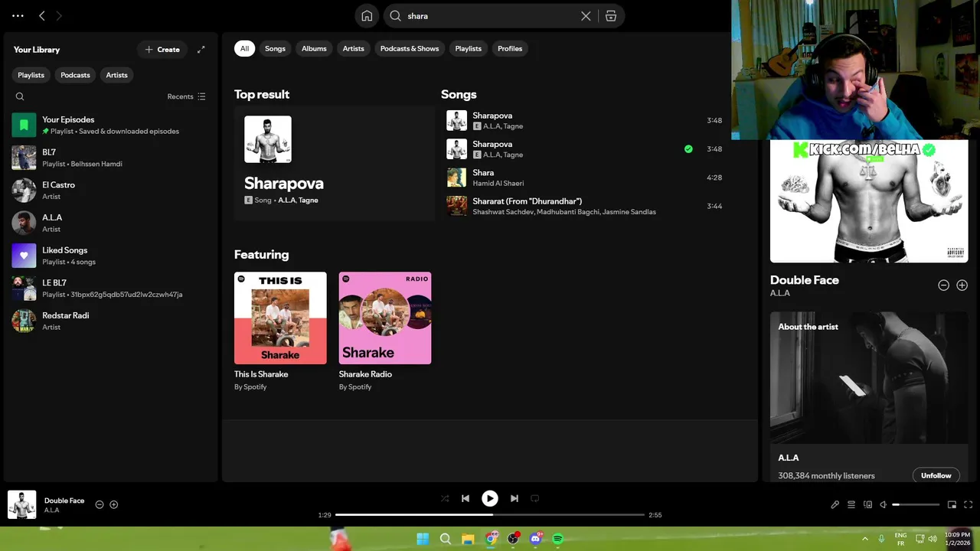The height and width of the screenshot is (551, 980).
Task: Switch to the Playlists search filter
Action: click(468, 48)
